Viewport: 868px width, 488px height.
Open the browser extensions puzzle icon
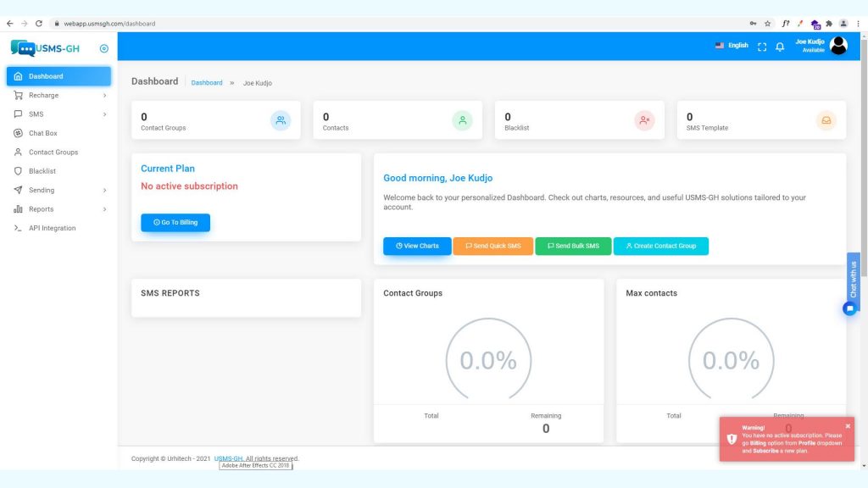point(829,23)
